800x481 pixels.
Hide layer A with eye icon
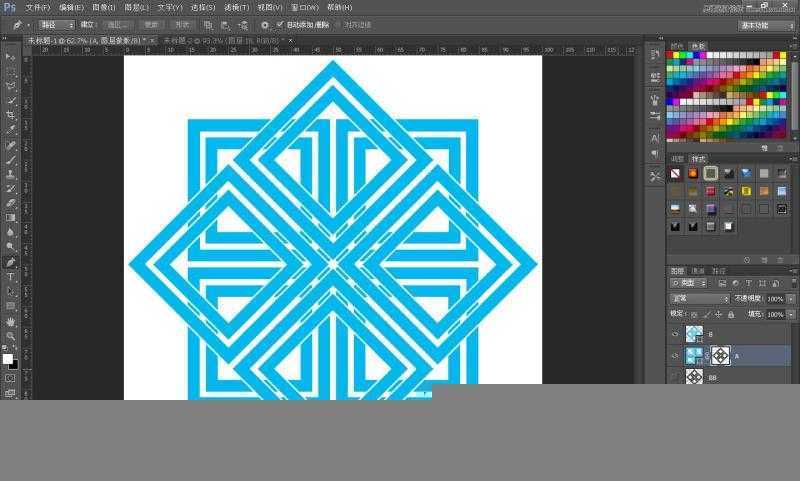click(675, 356)
